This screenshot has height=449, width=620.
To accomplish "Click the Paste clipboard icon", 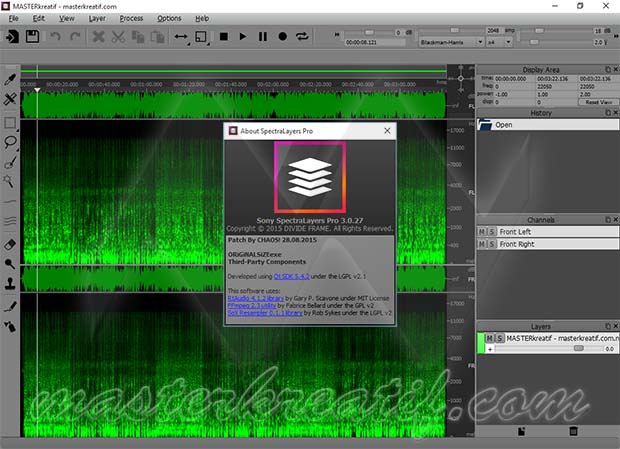I will point(157,37).
